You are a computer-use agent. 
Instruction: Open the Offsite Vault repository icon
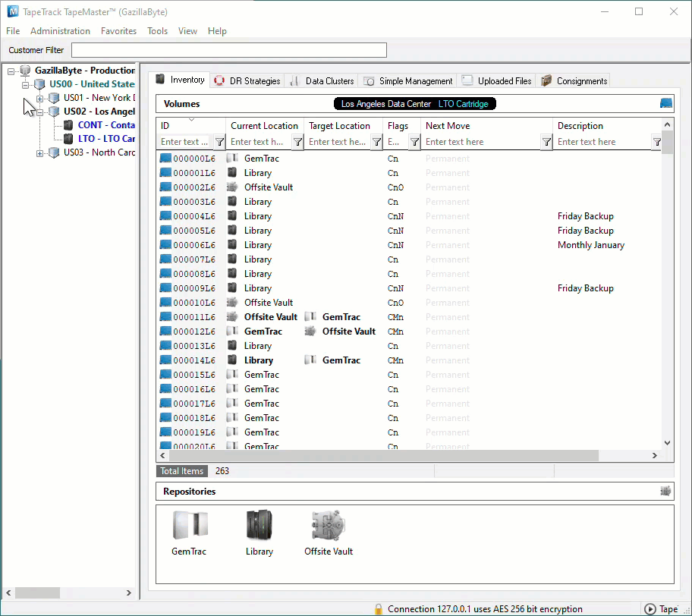coord(329,525)
